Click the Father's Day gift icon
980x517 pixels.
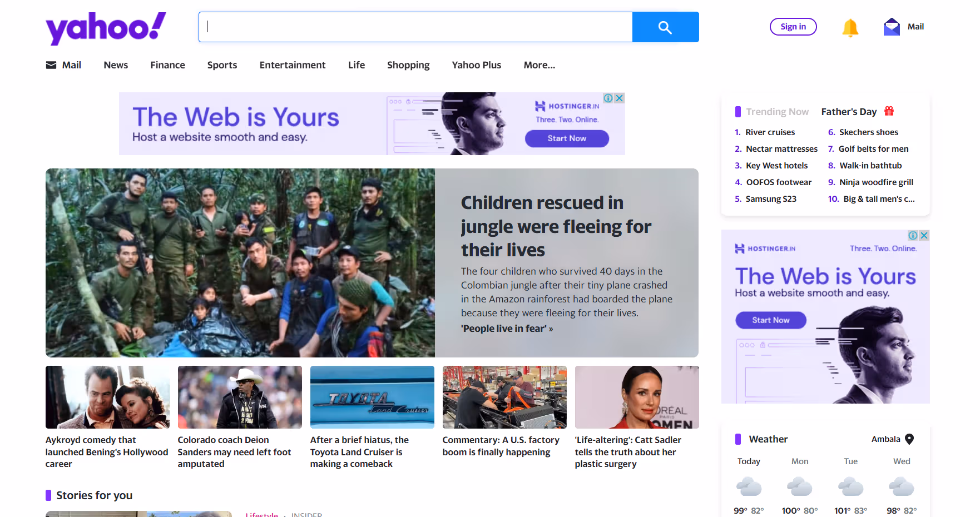click(x=889, y=111)
